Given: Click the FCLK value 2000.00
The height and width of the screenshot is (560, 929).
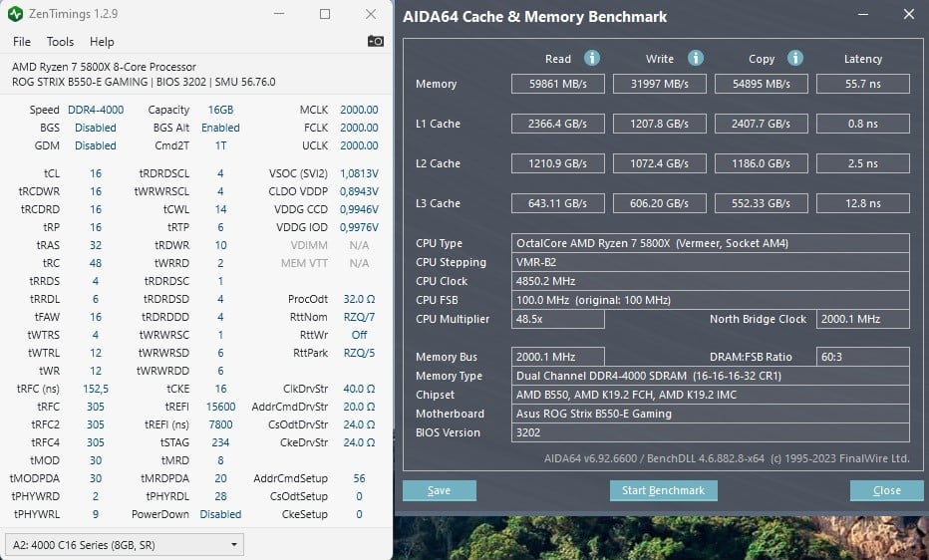Looking at the screenshot, I should pos(359,128).
